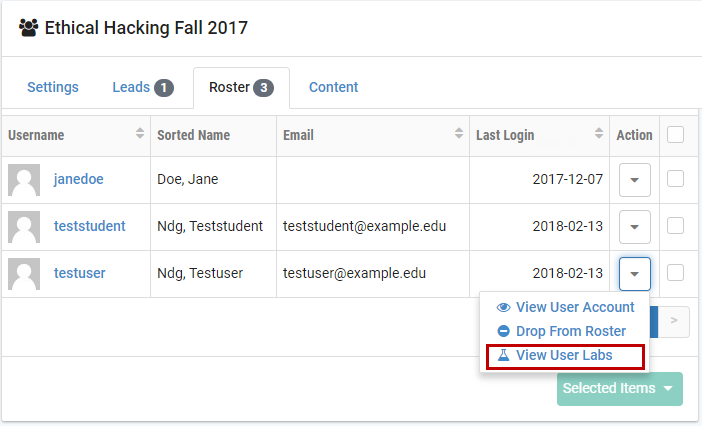Click janedoe's avatar picture

pos(24,180)
